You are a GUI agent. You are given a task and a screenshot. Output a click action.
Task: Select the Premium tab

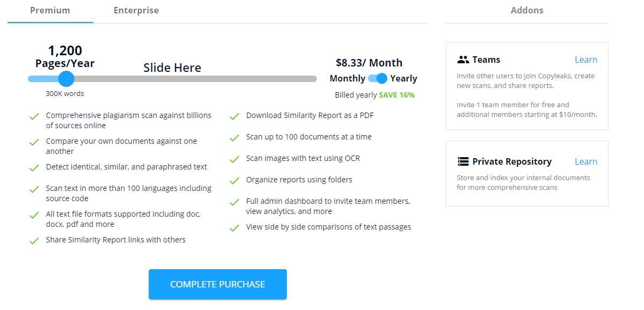(50, 10)
